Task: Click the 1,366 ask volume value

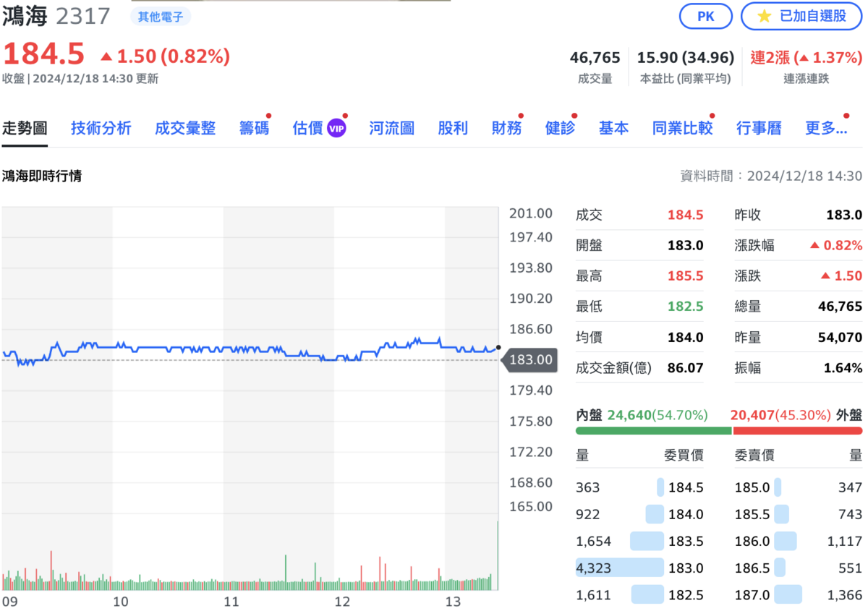Action: click(x=845, y=595)
